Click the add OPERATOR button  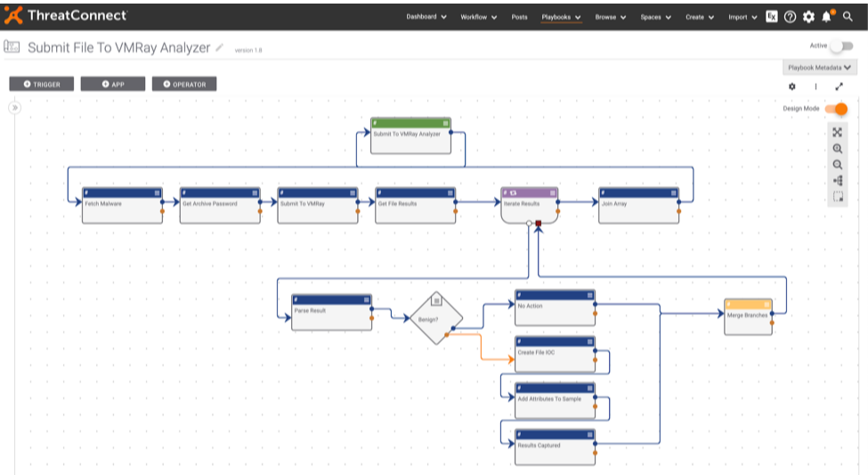coord(184,84)
